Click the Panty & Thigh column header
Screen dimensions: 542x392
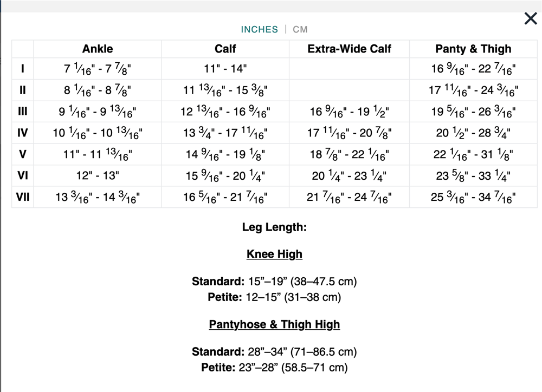(473, 49)
